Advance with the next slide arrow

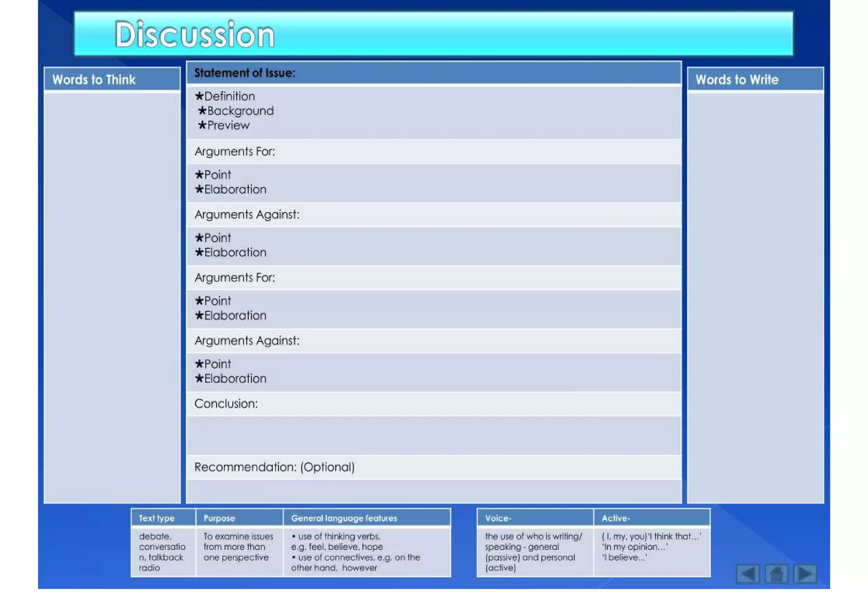point(805,574)
